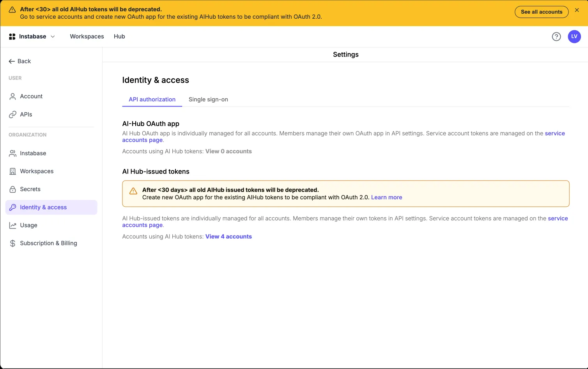
Task: Click the Secrets lock icon
Action: (x=13, y=189)
